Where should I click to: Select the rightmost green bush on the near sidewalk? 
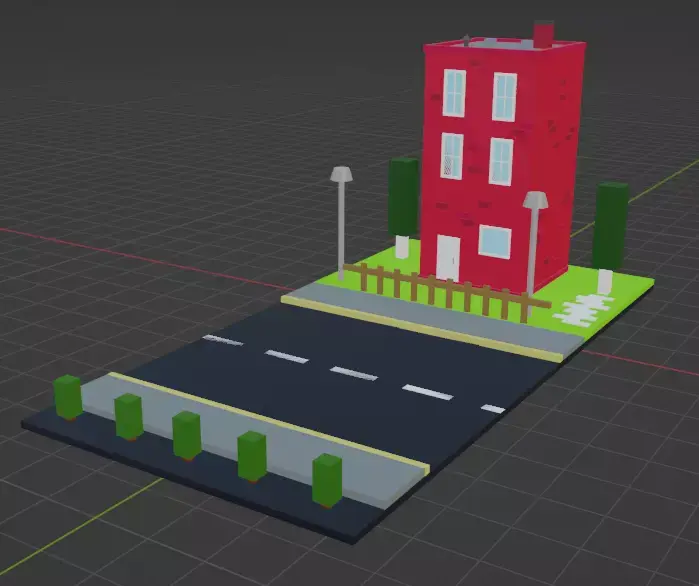click(327, 480)
